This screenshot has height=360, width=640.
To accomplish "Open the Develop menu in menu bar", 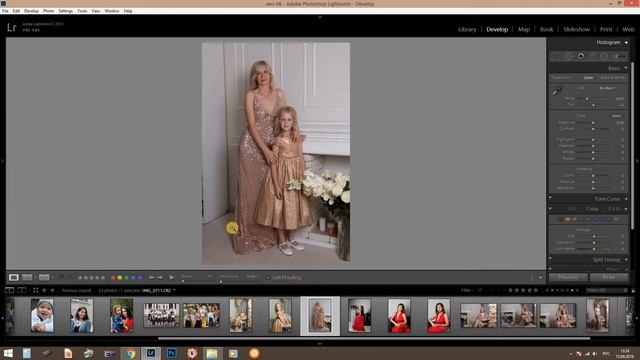I will 31,11.
